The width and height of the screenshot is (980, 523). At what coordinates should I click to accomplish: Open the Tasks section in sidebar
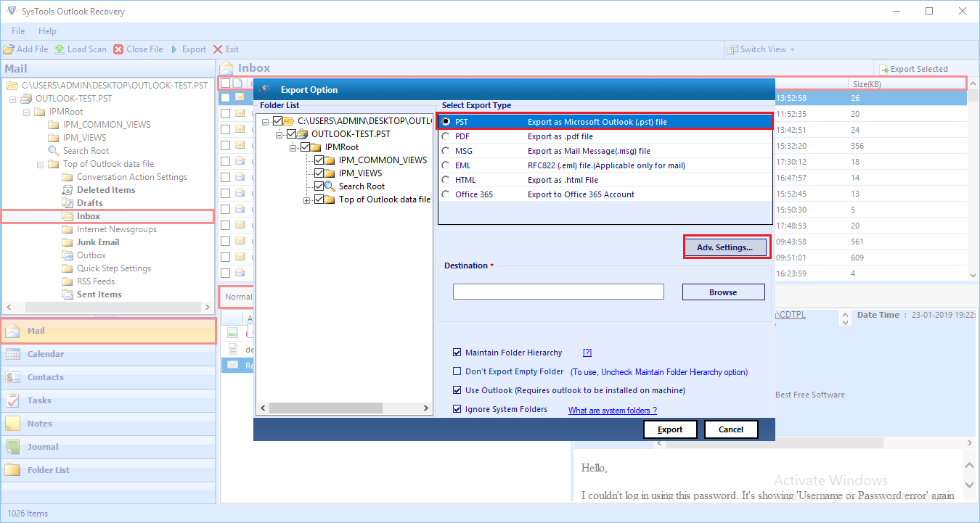tap(39, 400)
